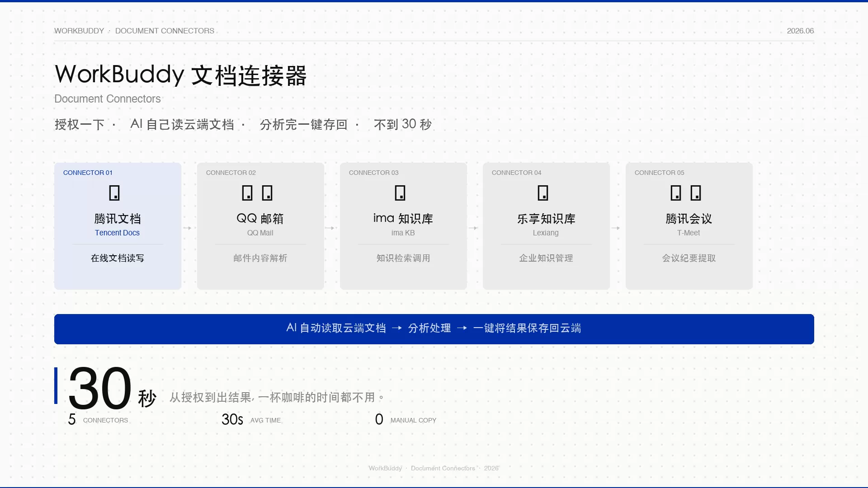868x488 pixels.
Task: Select the CONNECTOR 02 label
Action: (x=231, y=173)
